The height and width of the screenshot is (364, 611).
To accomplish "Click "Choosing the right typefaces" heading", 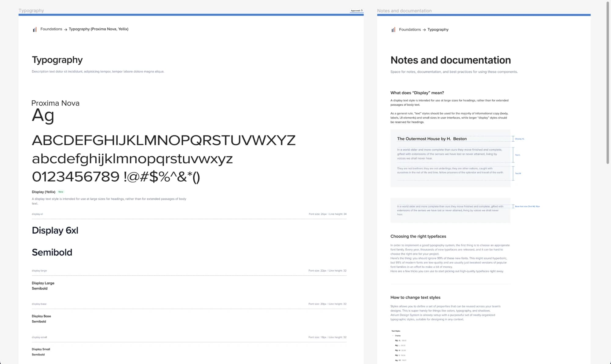I will pyautogui.click(x=418, y=236).
